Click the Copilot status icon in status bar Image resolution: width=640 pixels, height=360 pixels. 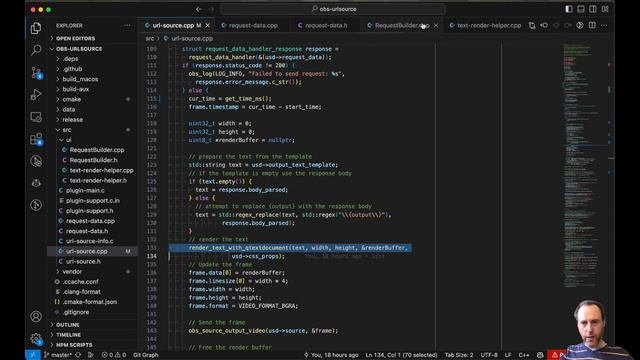tap(540, 355)
